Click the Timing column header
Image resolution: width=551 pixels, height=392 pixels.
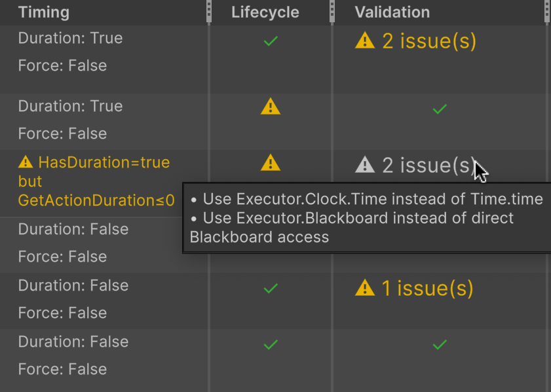coord(44,12)
